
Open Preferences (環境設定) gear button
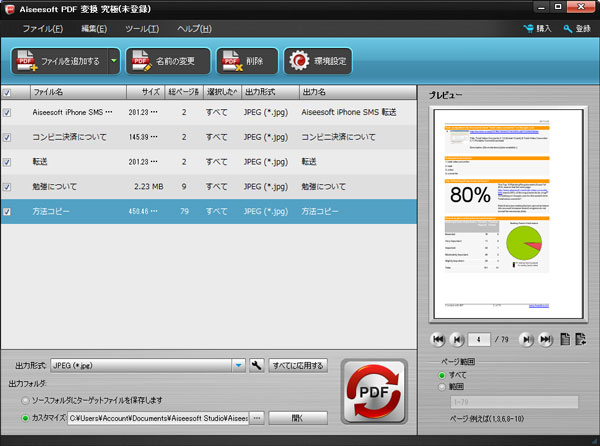click(318, 61)
